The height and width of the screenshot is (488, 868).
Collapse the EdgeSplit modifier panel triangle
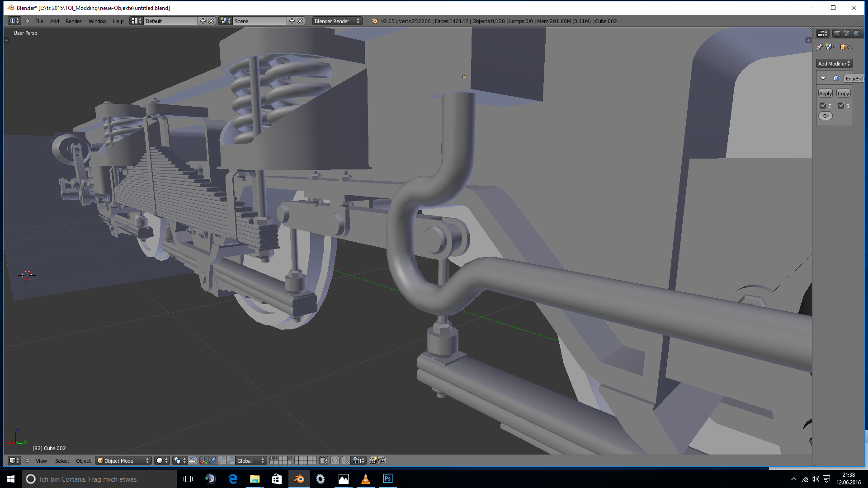pyautogui.click(x=823, y=79)
